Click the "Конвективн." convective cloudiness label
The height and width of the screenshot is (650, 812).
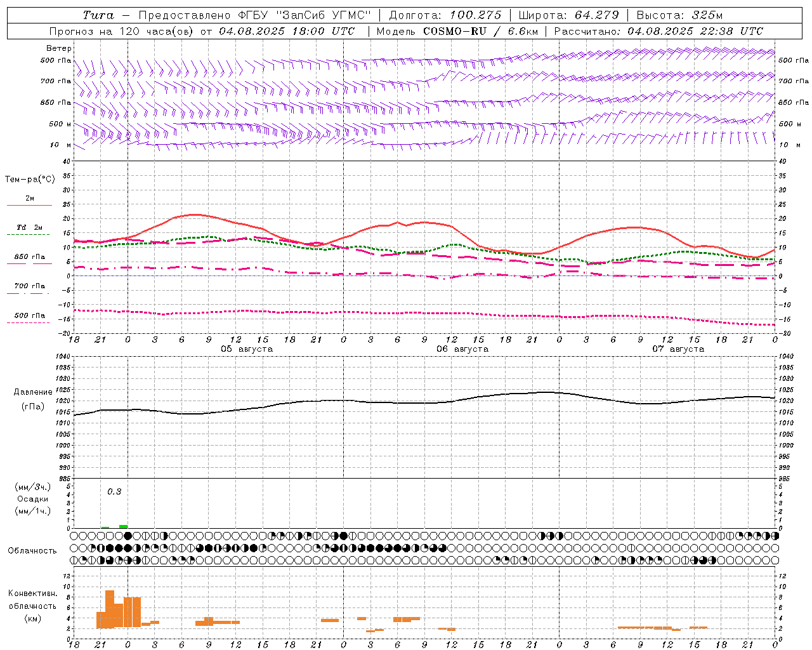coord(33,594)
